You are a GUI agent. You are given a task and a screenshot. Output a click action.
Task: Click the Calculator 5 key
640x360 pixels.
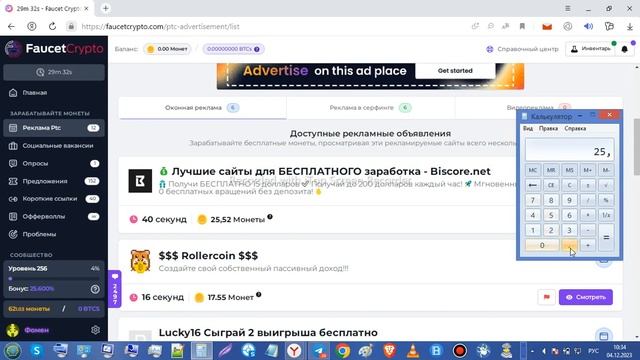tap(551, 215)
